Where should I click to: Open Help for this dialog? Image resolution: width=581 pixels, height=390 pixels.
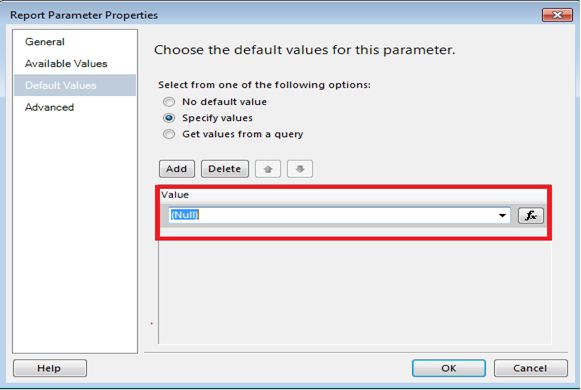tap(50, 368)
